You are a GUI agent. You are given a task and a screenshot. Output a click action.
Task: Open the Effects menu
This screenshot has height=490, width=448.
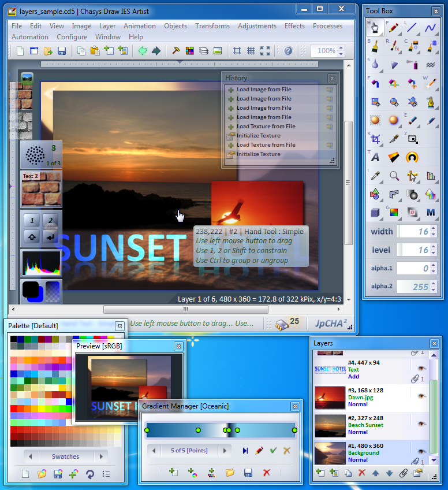coord(294,26)
